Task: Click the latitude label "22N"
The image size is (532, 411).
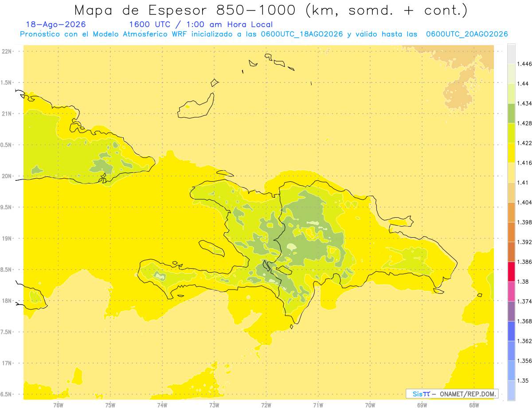Action: click(7, 51)
